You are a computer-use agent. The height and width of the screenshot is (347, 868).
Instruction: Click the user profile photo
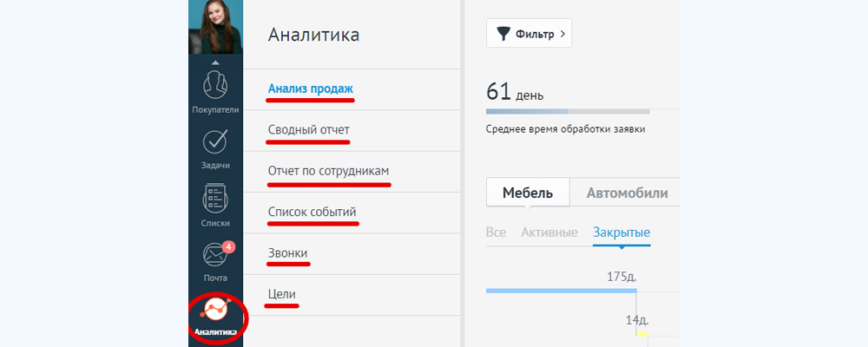[215, 26]
